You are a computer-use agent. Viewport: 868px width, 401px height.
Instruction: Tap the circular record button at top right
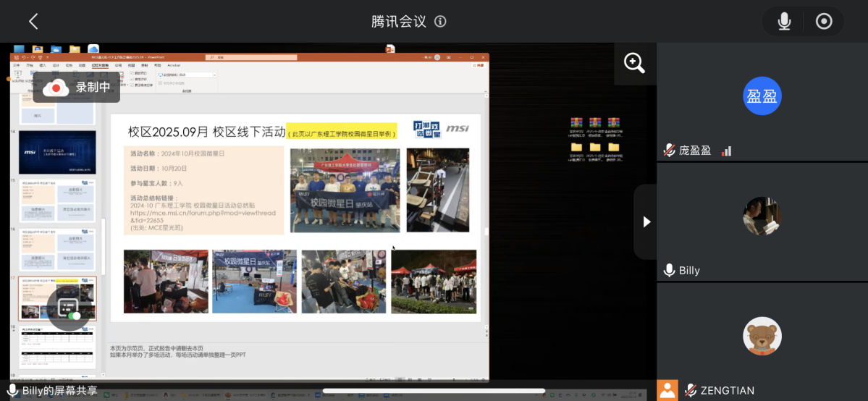[x=824, y=22]
